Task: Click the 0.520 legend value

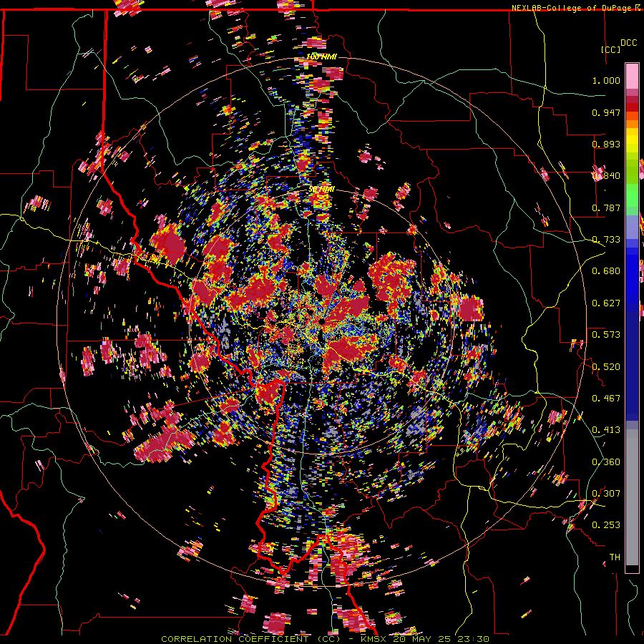Action: (606, 366)
